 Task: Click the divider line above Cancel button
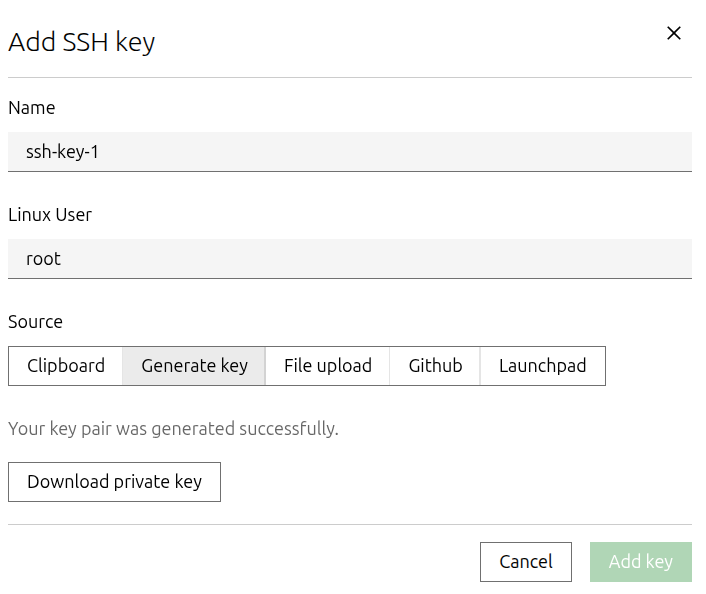[x=350, y=524]
